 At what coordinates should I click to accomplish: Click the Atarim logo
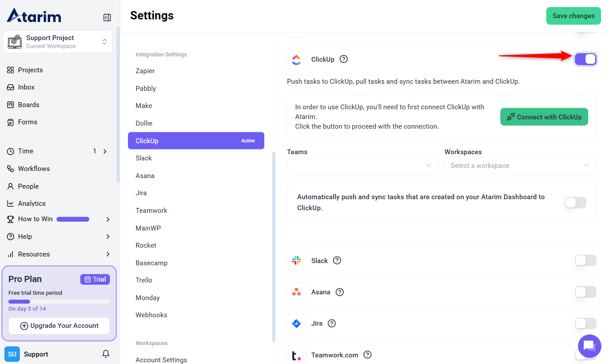[34, 16]
